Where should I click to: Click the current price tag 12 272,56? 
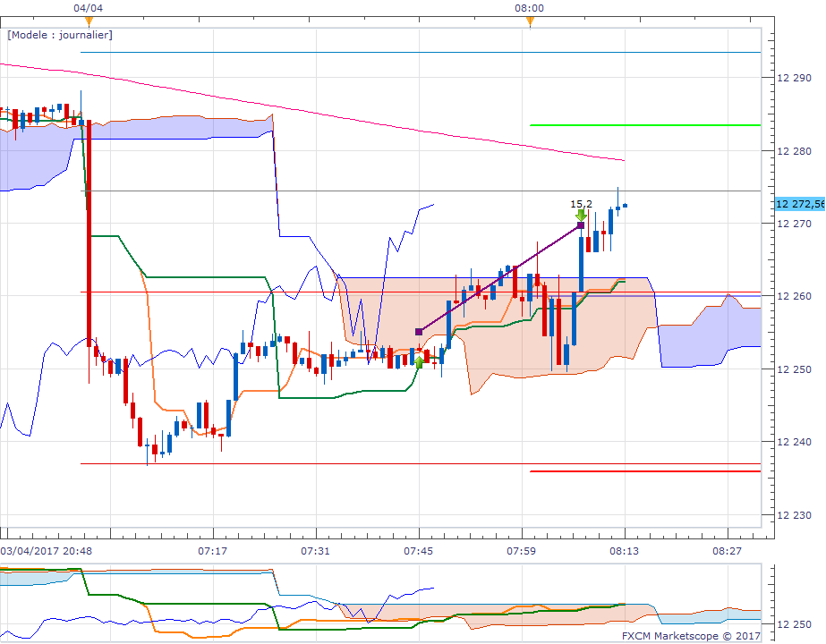(800, 204)
